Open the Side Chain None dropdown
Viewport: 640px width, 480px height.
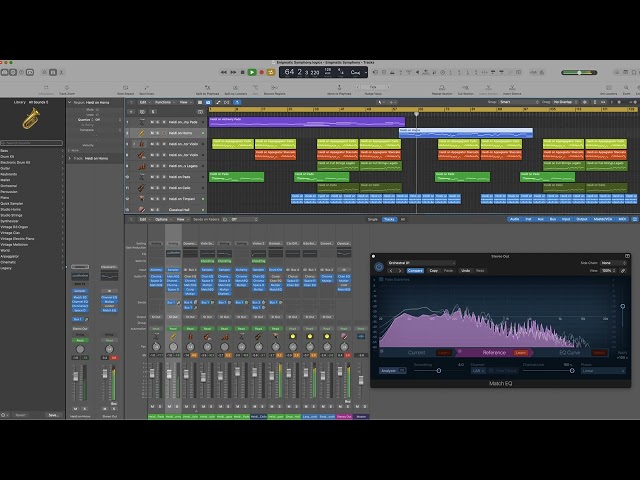pyautogui.click(x=613, y=263)
